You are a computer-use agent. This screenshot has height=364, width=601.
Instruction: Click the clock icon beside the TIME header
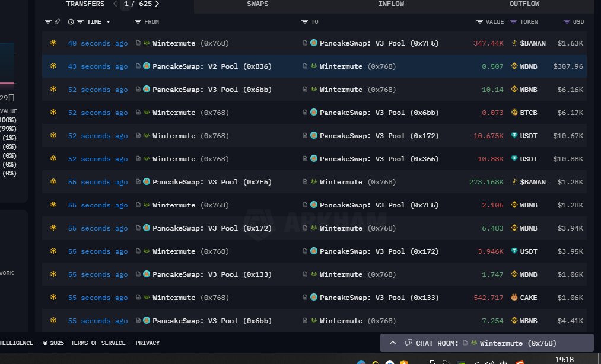pyautogui.click(x=71, y=22)
